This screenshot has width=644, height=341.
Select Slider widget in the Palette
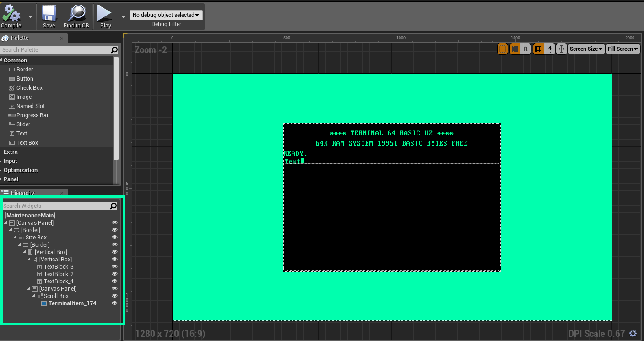(20, 124)
